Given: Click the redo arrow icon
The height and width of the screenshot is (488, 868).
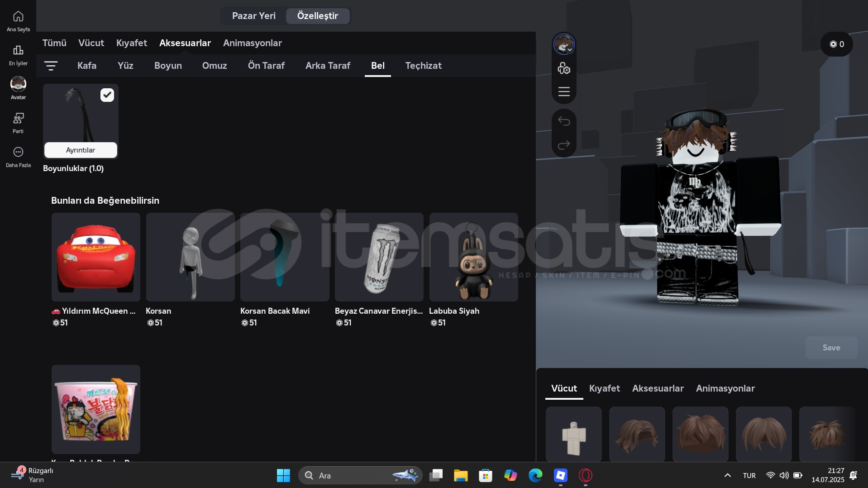Looking at the screenshot, I should (564, 145).
